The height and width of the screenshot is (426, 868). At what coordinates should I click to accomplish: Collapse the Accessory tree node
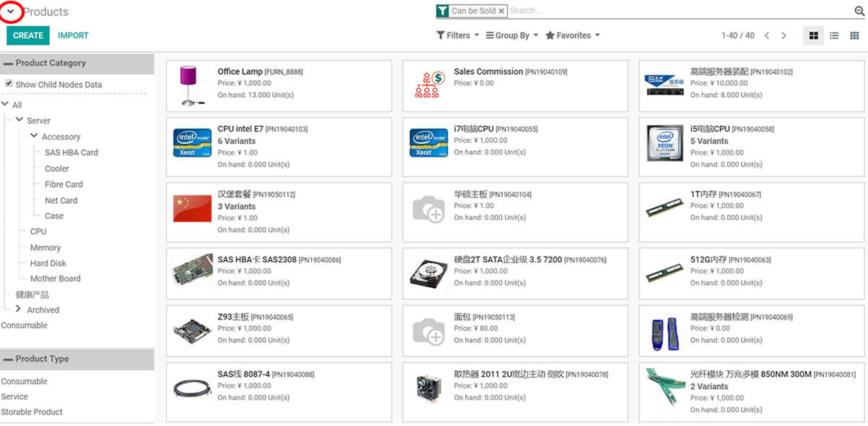(34, 136)
